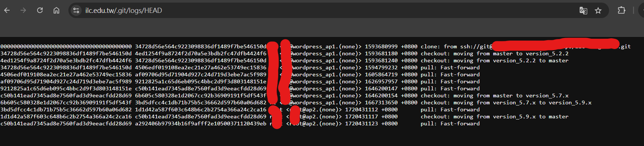Bookmark this page with star icon
Viewport: 644px width, 146px height.
coord(598,10)
